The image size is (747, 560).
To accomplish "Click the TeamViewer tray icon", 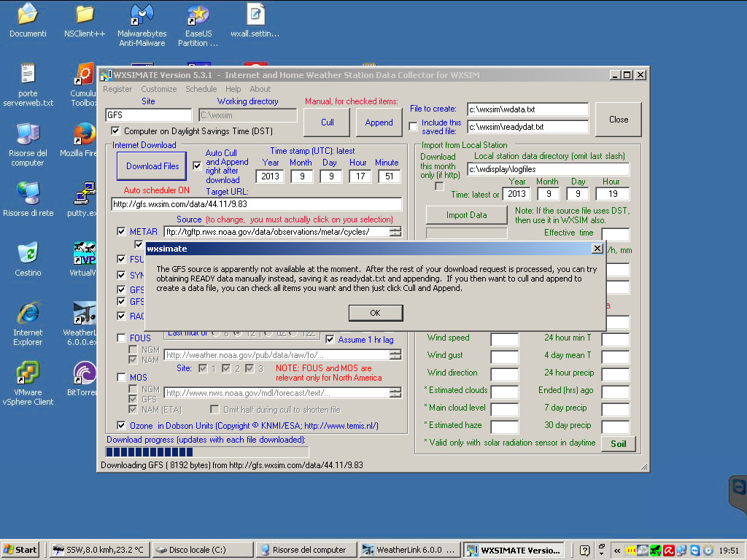I will (x=695, y=551).
